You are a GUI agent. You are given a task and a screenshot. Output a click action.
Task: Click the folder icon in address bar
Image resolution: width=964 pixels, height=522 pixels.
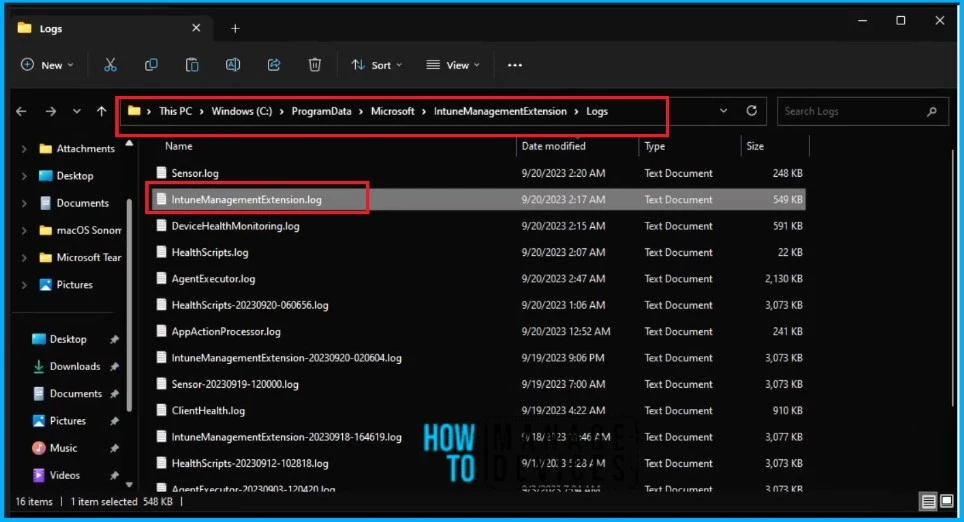click(134, 111)
